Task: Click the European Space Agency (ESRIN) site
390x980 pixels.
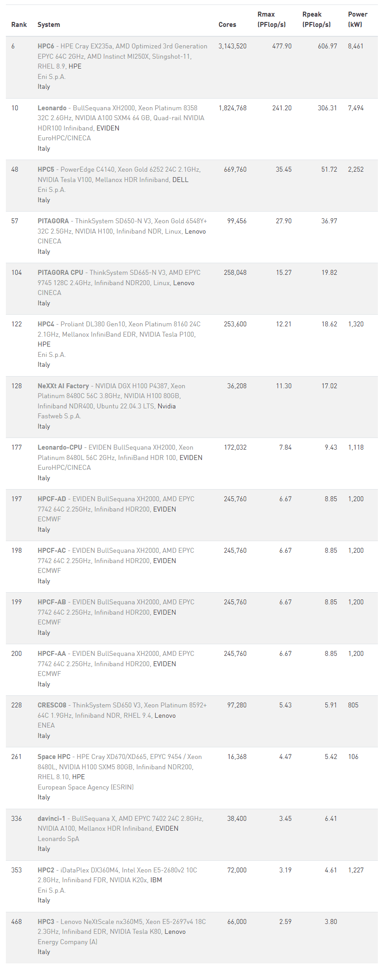Action: (86, 787)
